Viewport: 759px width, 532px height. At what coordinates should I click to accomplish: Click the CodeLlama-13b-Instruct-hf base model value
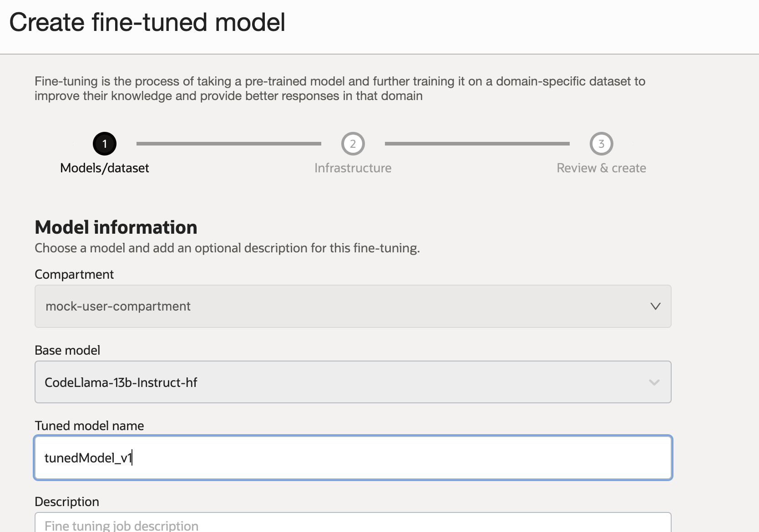[x=121, y=382]
